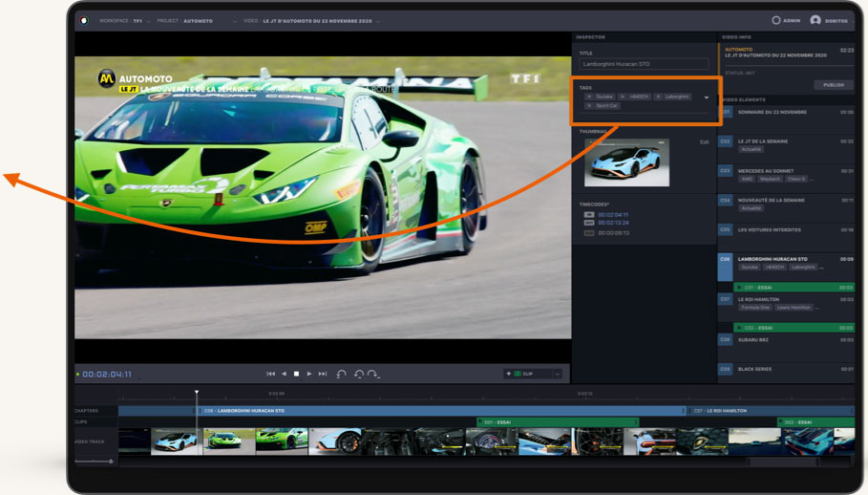Click the app logo in top bar
Screen dimensions: 868x495
84,20
